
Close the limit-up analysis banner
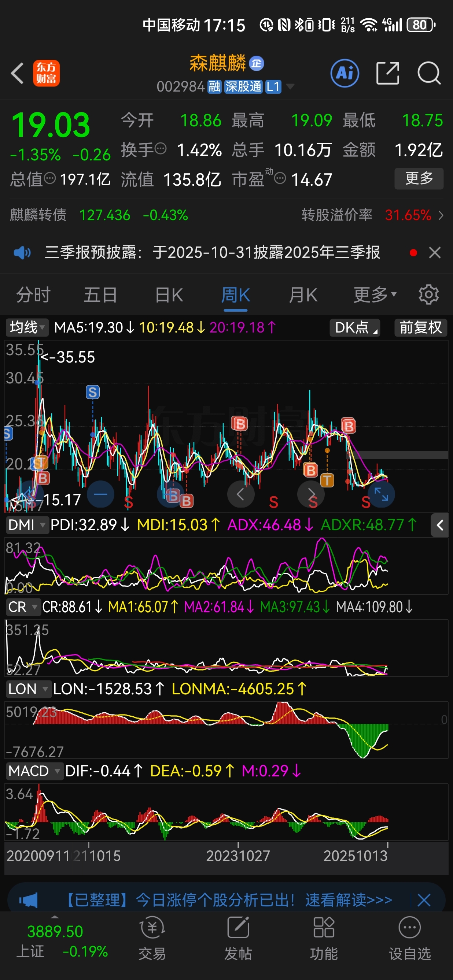(424, 900)
